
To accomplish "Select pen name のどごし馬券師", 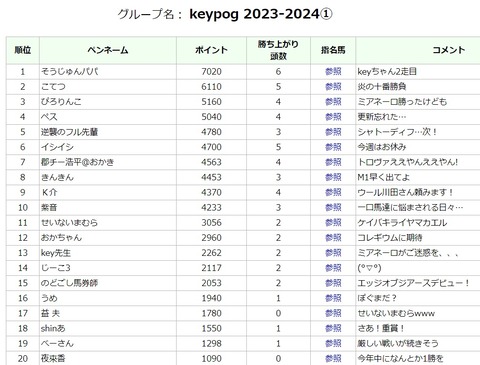I will click(69, 283).
